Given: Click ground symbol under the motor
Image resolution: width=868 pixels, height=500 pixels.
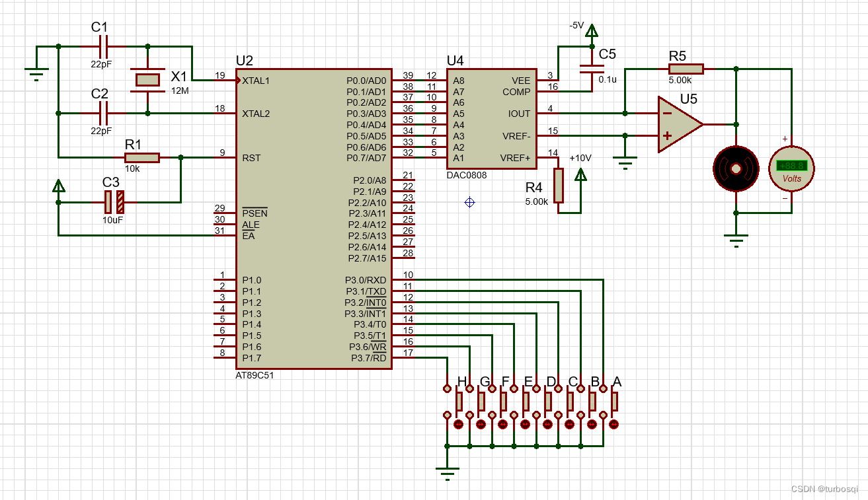Looking at the screenshot, I should coord(736,242).
